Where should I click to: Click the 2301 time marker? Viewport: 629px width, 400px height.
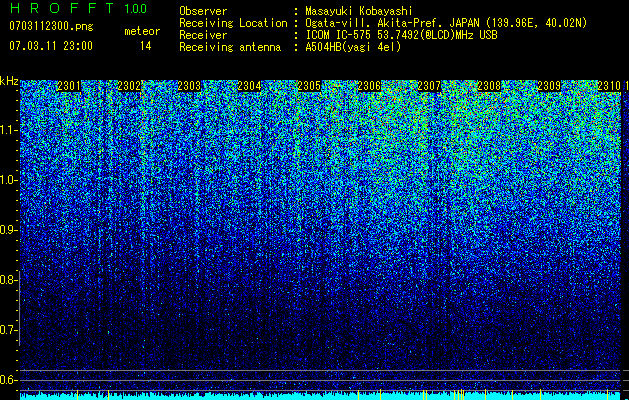(x=69, y=86)
